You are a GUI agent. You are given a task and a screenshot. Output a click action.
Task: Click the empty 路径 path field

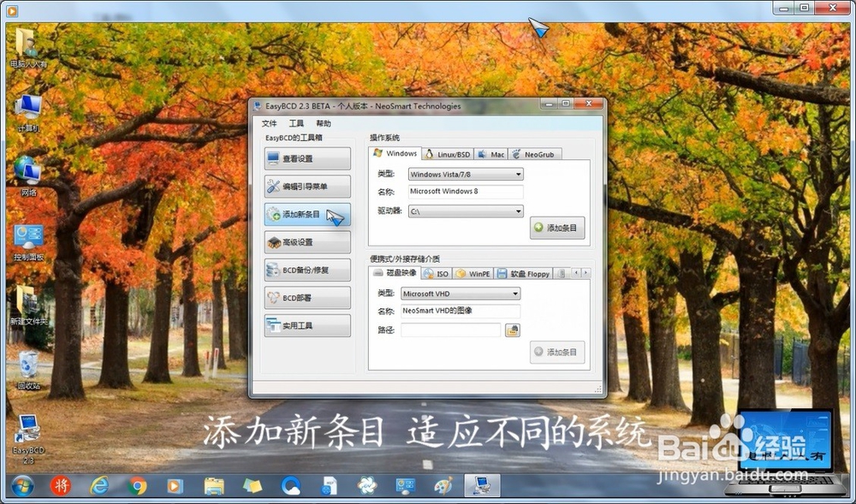coord(450,330)
